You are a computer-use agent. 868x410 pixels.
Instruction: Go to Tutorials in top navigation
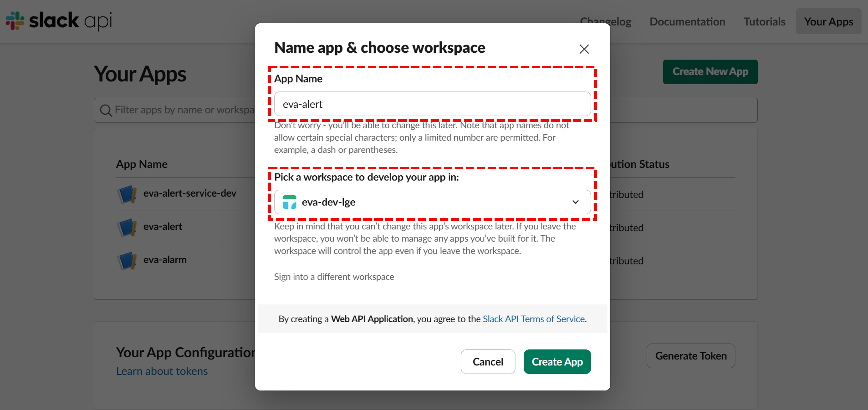point(764,22)
